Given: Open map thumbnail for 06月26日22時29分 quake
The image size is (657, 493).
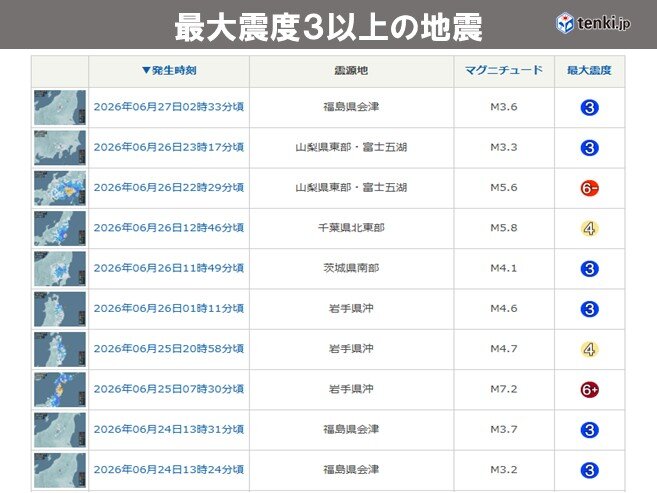Looking at the screenshot, I should pyautogui.click(x=60, y=188).
